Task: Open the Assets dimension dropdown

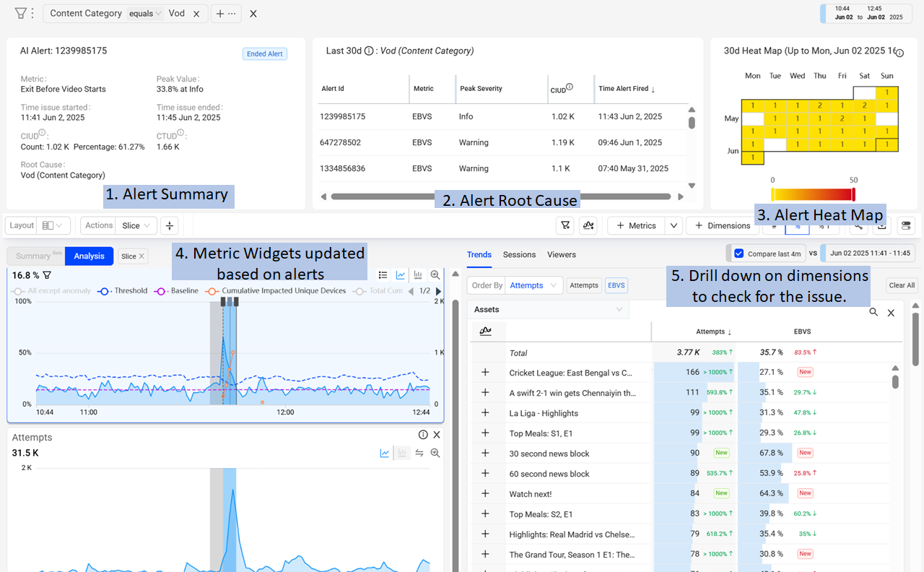Action: (x=547, y=309)
